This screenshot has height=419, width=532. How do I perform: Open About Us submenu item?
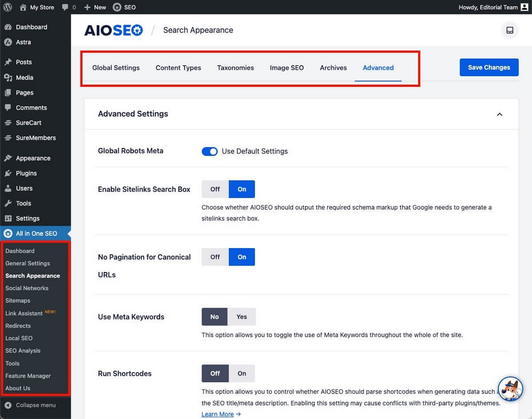point(18,388)
